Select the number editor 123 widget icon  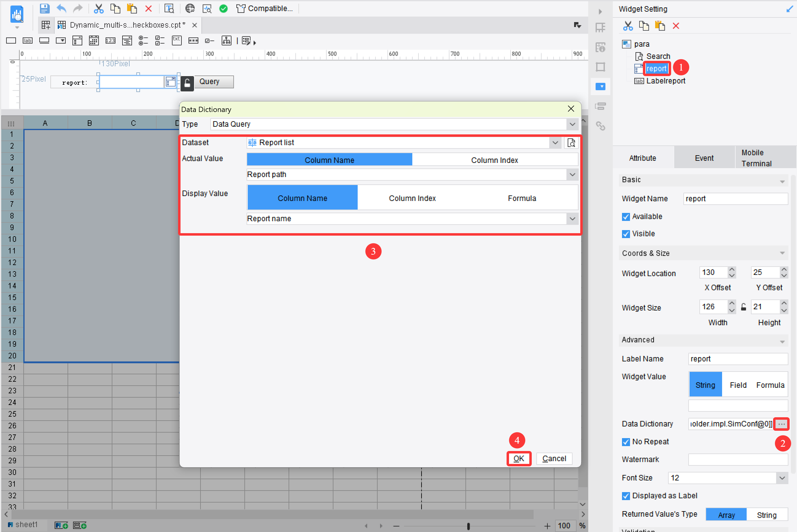click(x=110, y=41)
